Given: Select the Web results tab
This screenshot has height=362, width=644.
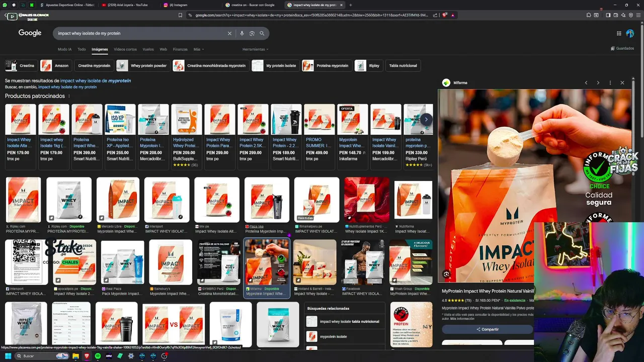Looking at the screenshot, I should [163, 49].
